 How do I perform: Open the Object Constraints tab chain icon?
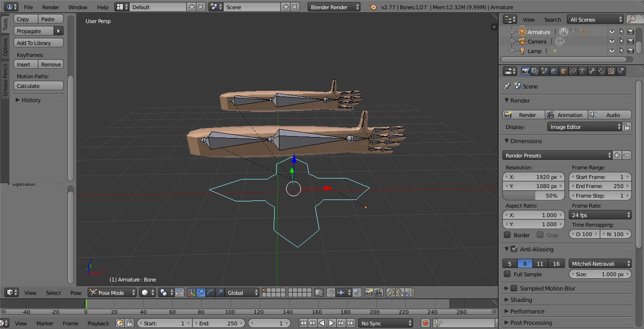click(573, 71)
